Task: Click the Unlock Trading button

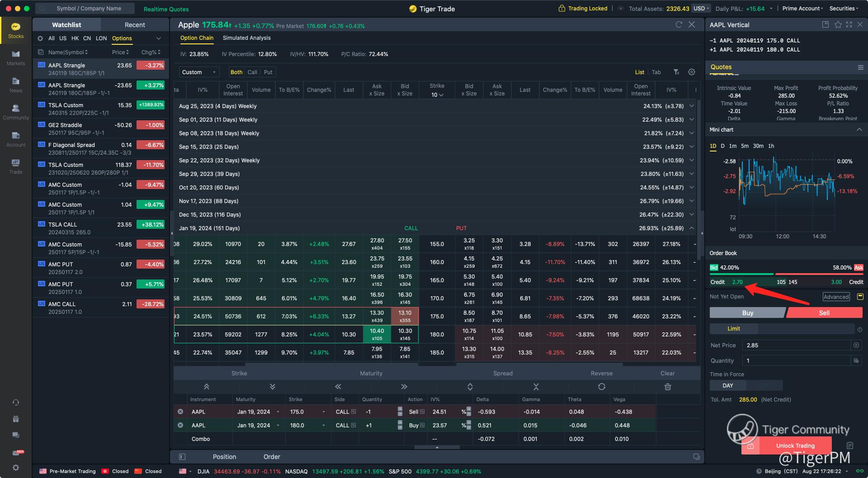Action: pos(795,445)
